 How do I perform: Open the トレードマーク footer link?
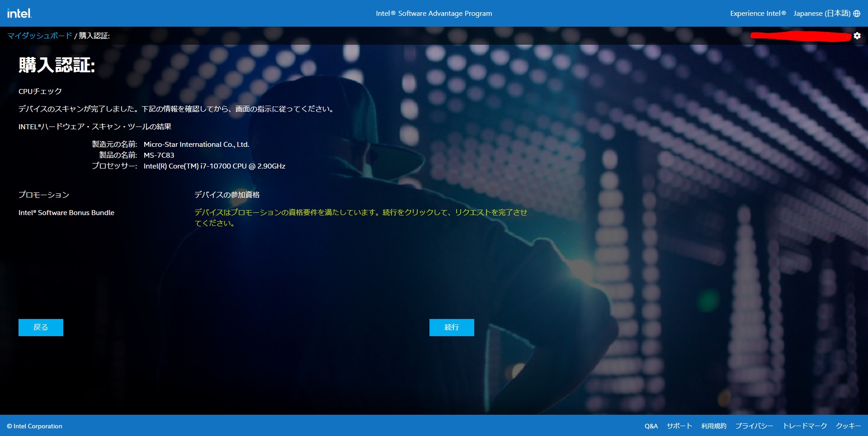coord(805,426)
